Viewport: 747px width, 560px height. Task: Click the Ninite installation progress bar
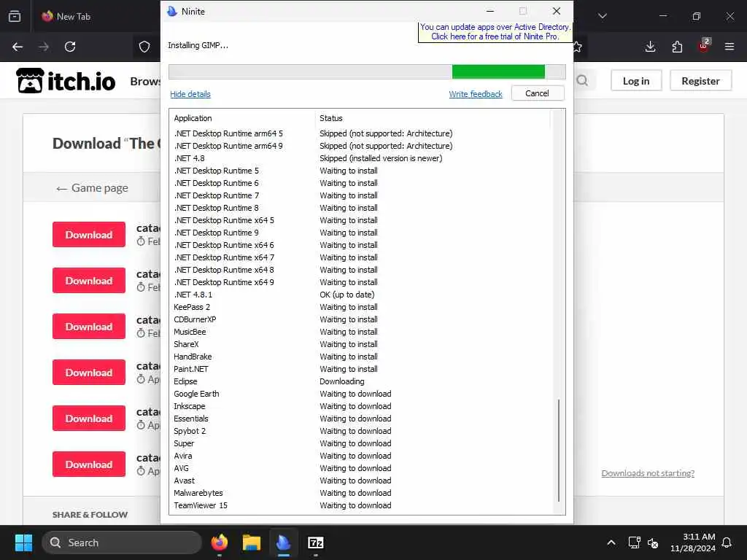[367, 72]
